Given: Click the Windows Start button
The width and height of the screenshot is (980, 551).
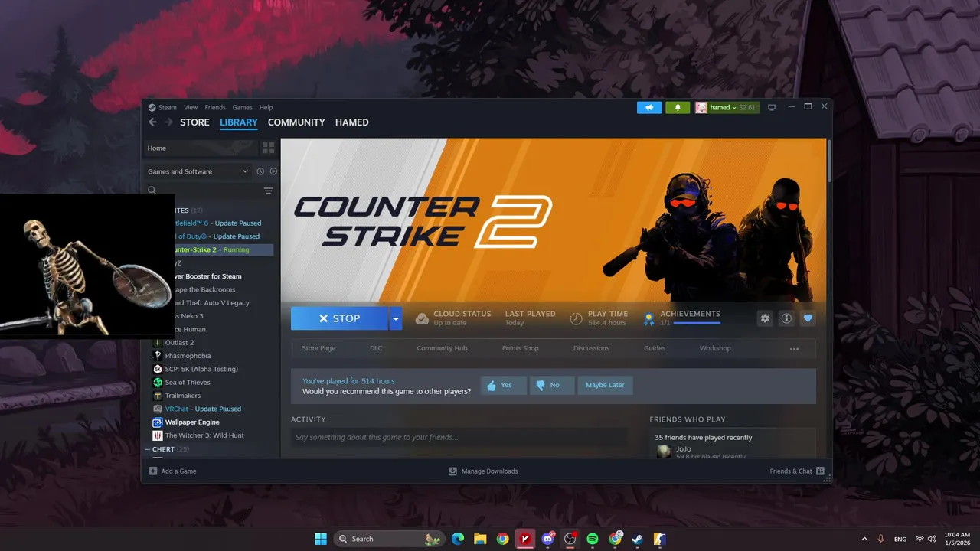Looking at the screenshot, I should pos(321,539).
